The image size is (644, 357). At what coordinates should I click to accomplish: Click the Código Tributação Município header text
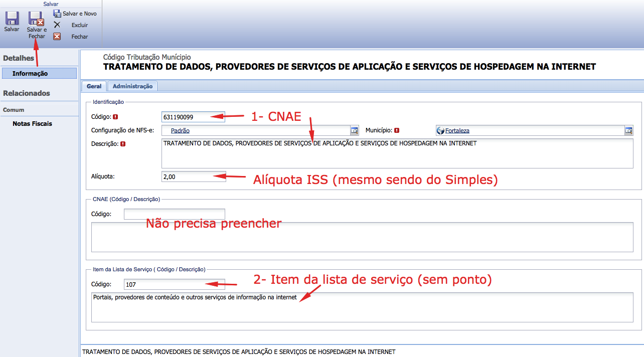147,57
